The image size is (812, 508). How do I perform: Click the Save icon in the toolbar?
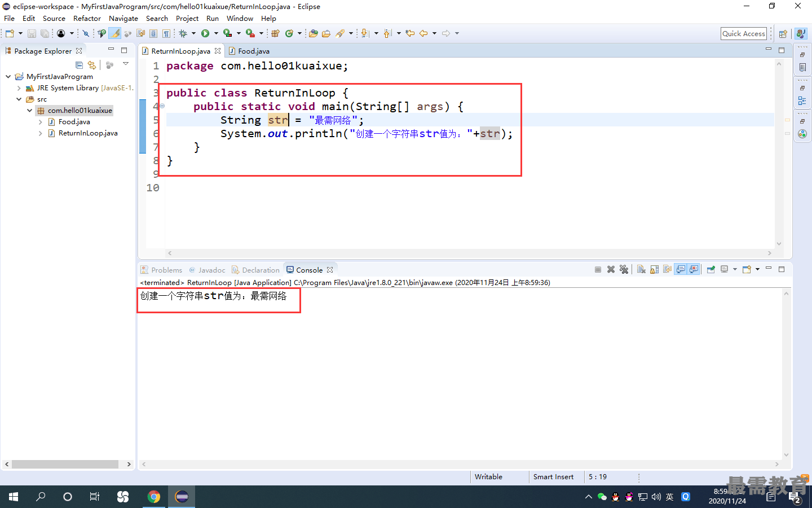point(32,33)
